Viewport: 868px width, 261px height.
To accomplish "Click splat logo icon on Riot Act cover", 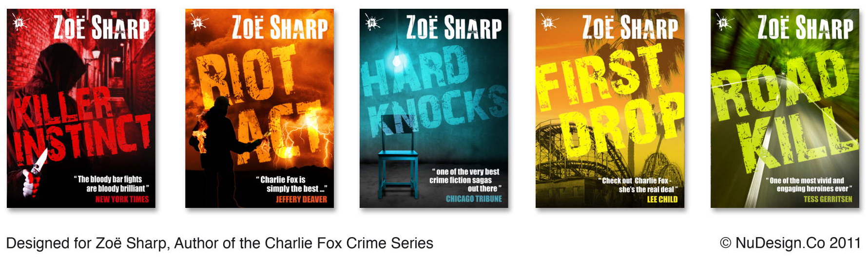I will click(198, 22).
